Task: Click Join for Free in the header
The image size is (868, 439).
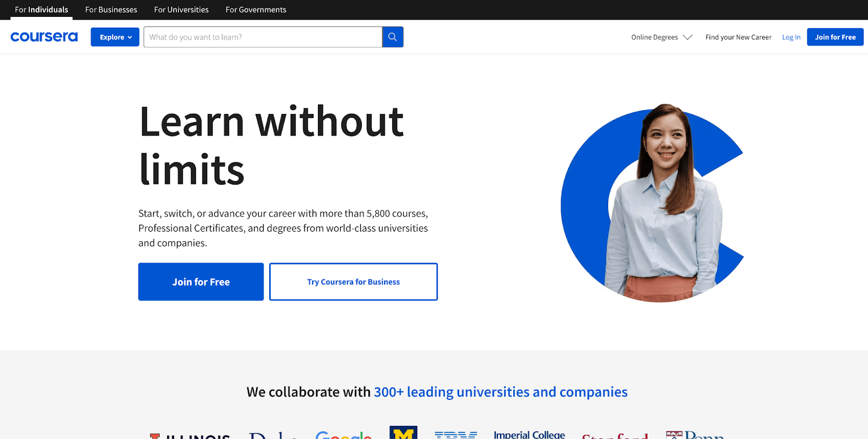Action: [835, 37]
